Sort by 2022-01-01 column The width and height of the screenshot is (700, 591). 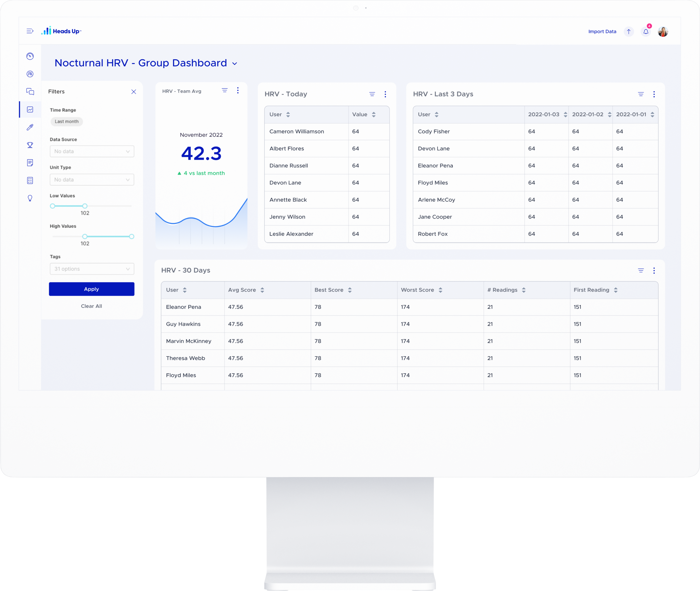[x=652, y=115]
